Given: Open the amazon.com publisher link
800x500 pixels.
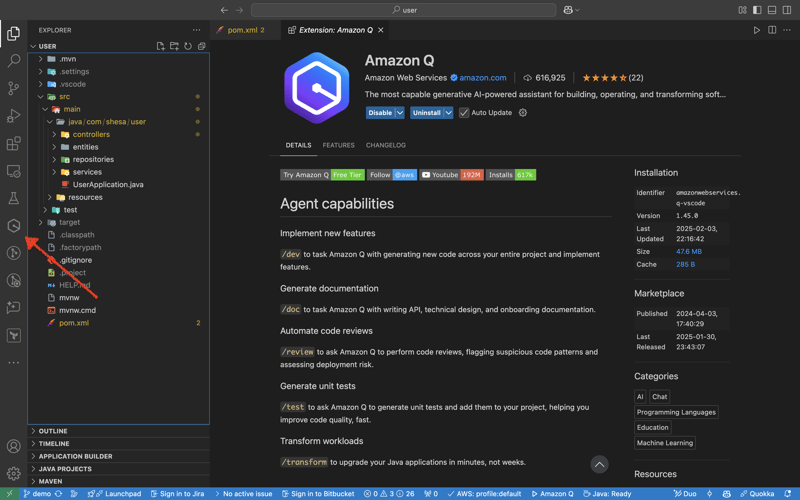Looking at the screenshot, I should 482,78.
